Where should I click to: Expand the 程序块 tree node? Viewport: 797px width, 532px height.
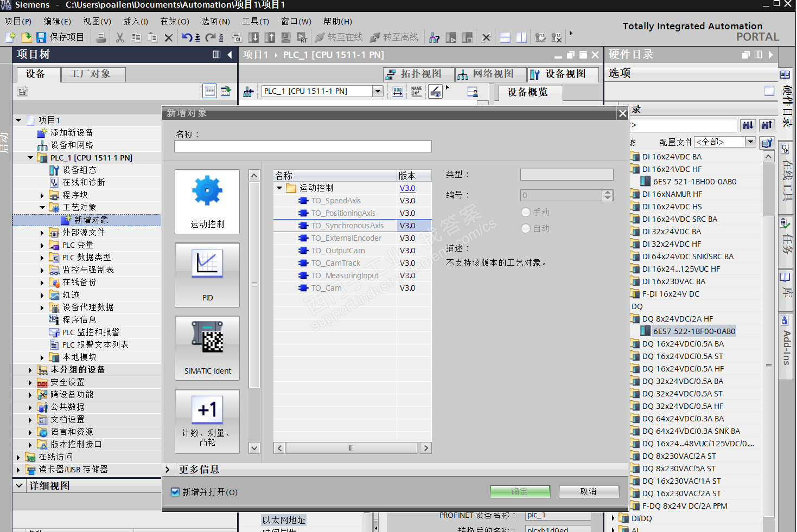42,195
